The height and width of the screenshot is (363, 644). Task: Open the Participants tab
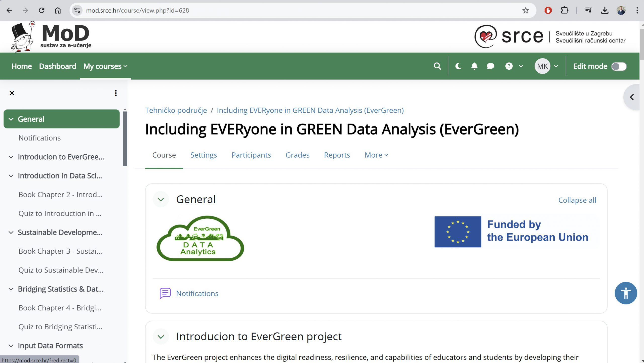click(x=251, y=155)
